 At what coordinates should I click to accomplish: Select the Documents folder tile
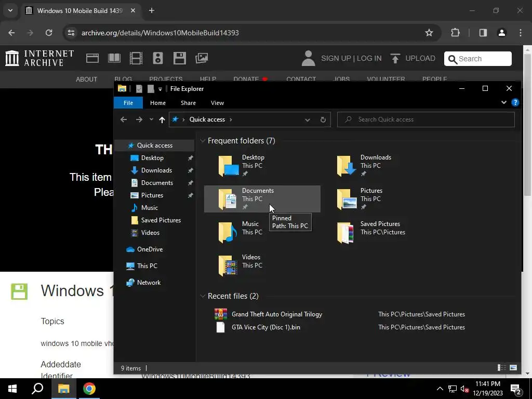tap(262, 199)
